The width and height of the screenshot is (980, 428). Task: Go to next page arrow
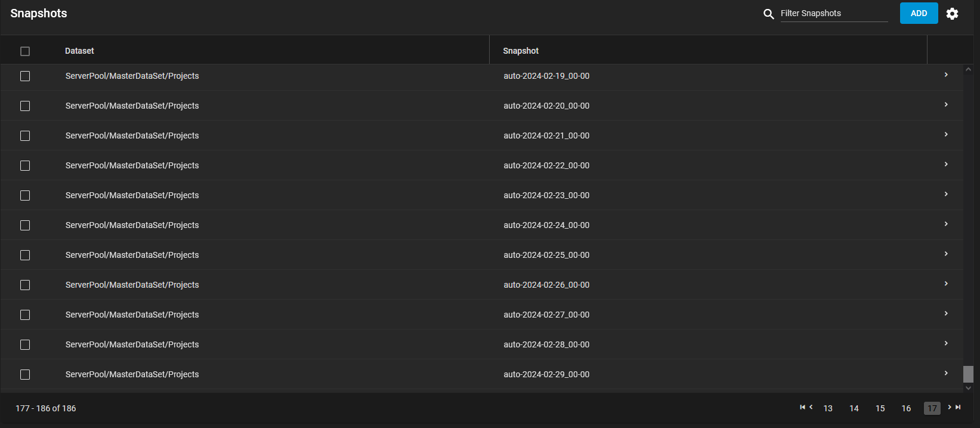[x=950, y=407]
